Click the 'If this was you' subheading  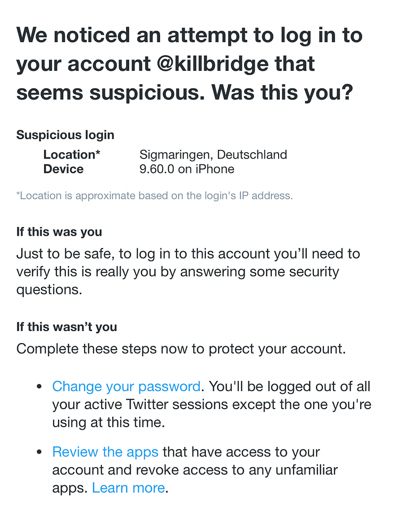click(x=59, y=232)
